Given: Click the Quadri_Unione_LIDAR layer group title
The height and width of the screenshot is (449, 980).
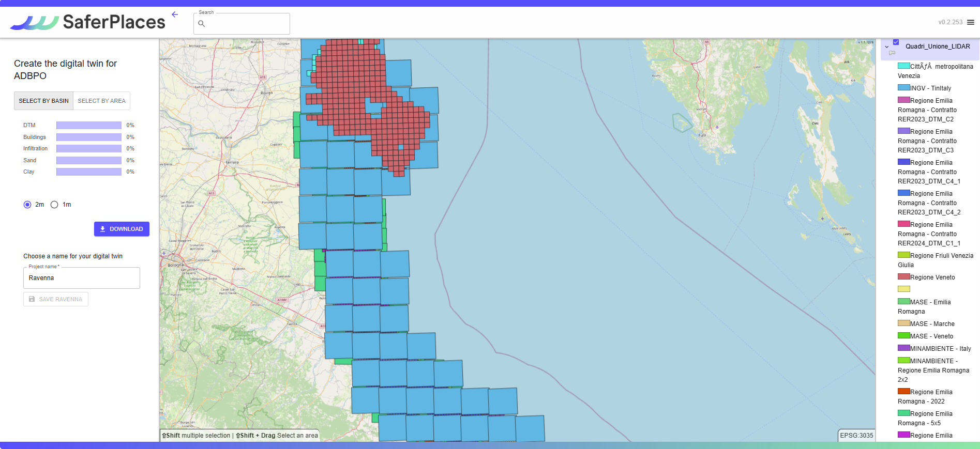Looking at the screenshot, I should pos(937,47).
